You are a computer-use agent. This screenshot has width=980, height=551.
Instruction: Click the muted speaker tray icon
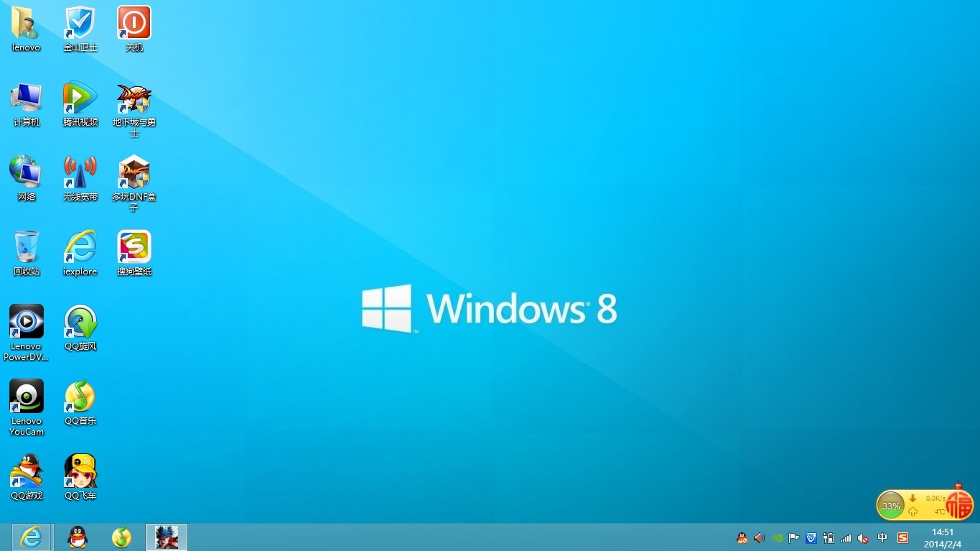point(864,537)
